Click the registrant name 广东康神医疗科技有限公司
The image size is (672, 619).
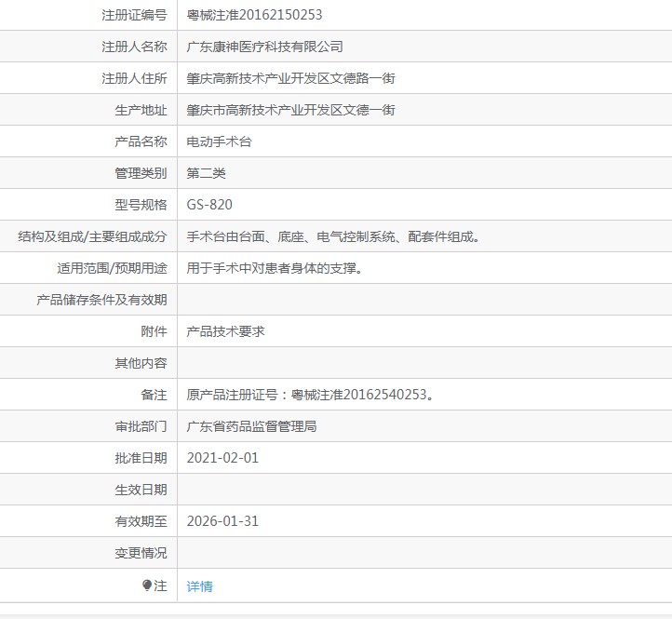click(x=264, y=47)
